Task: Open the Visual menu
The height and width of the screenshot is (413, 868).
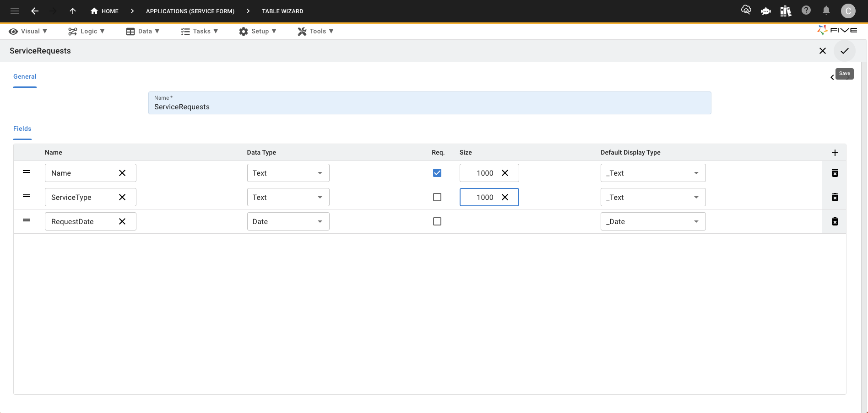Action: click(28, 31)
